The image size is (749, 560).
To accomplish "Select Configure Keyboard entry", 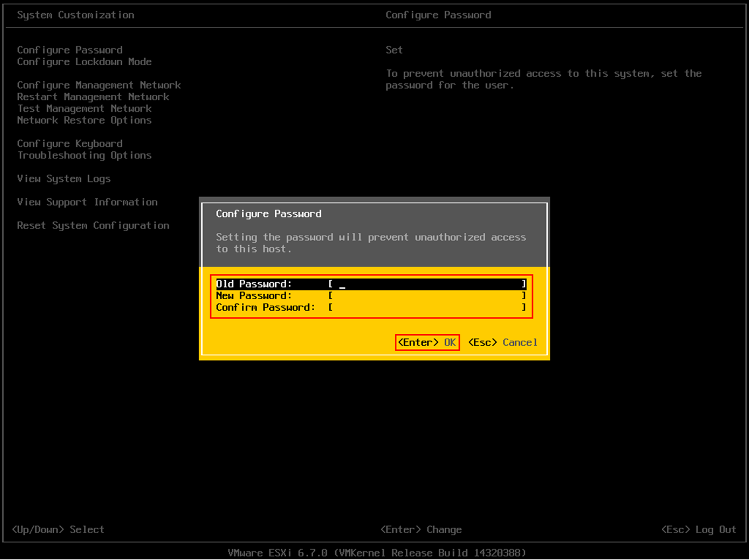I will tap(70, 144).
